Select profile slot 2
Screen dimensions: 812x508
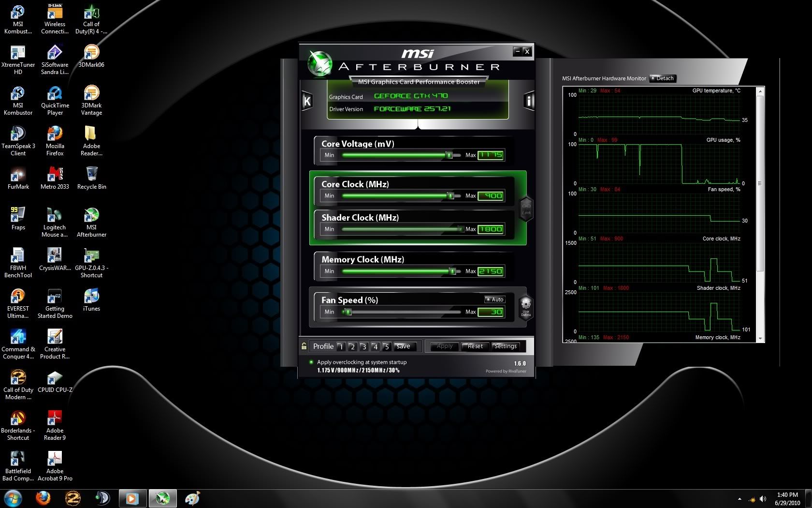pos(352,346)
